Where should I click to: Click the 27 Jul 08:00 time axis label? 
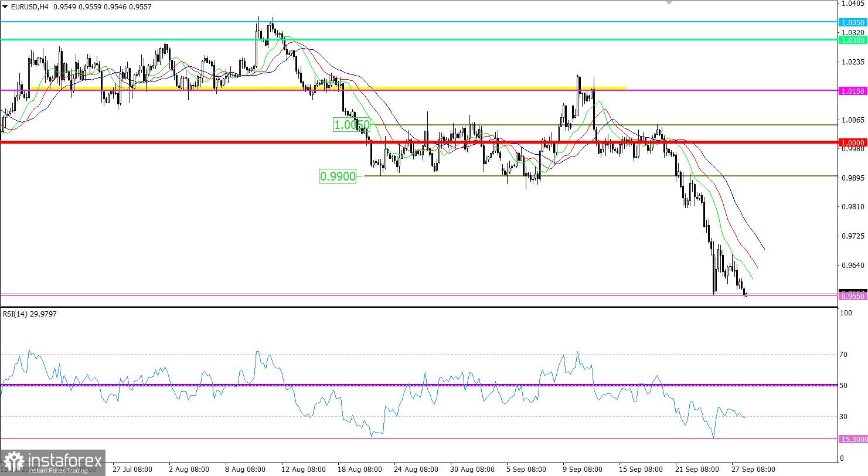coord(133,470)
